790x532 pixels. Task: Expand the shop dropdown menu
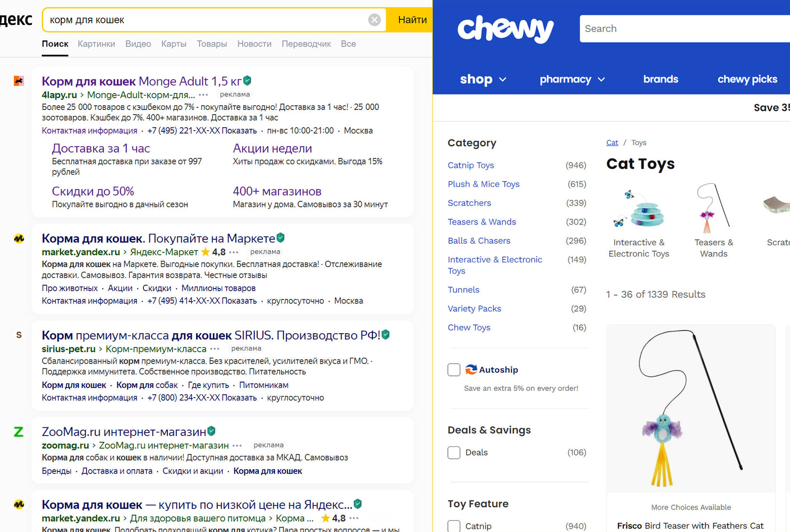tap(483, 79)
